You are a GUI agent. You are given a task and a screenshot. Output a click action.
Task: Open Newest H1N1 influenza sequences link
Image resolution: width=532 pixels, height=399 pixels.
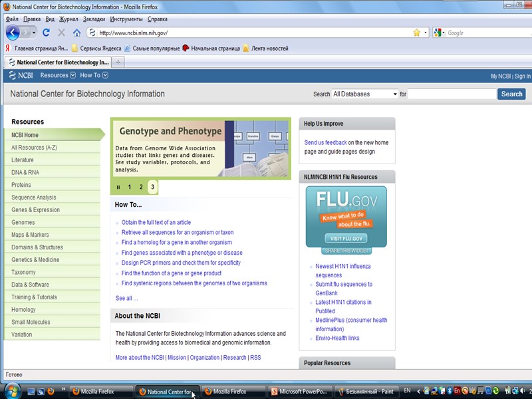click(343, 271)
